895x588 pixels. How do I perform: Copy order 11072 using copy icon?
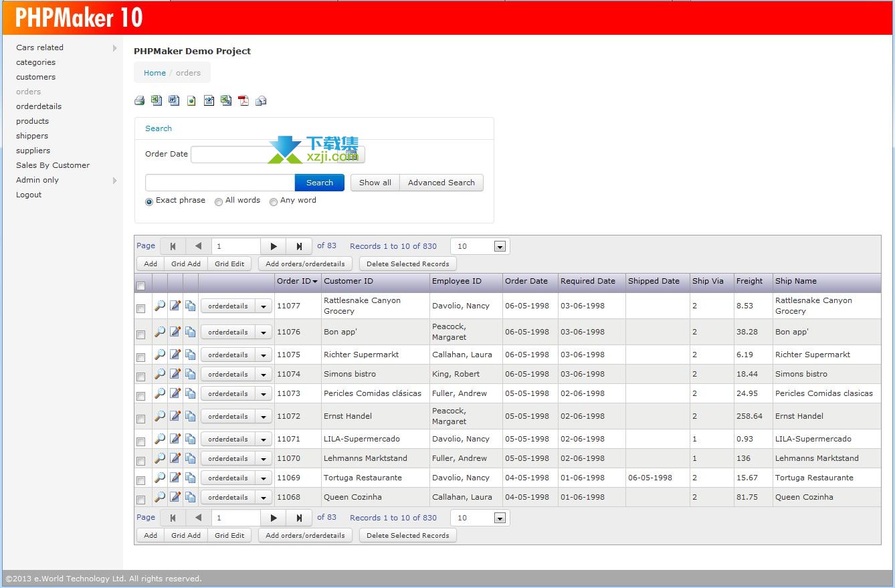(191, 416)
